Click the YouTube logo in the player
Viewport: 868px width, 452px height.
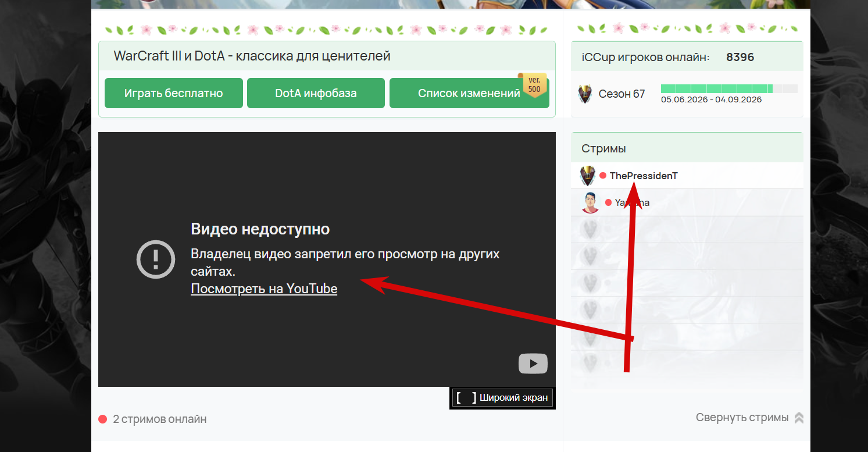533,364
